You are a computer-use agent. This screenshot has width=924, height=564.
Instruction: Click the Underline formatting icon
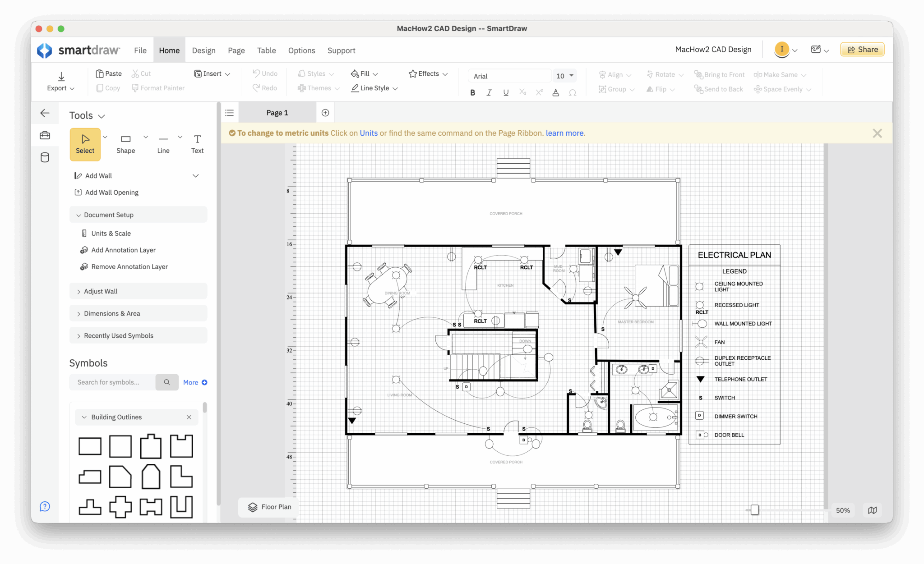coord(506,92)
